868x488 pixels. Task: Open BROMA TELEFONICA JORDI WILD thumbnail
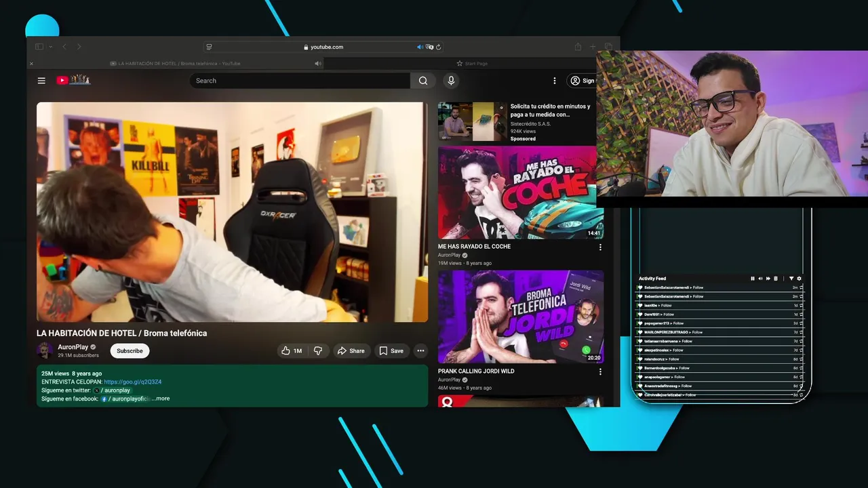coord(521,317)
